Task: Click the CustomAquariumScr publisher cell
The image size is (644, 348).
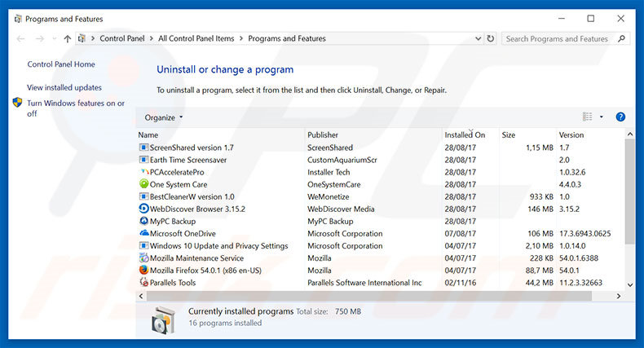Action: coord(342,160)
